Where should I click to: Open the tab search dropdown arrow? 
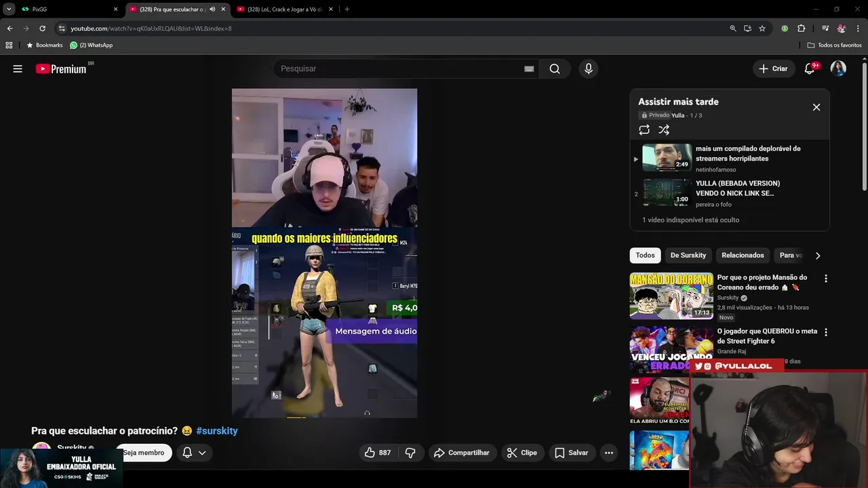[9, 9]
